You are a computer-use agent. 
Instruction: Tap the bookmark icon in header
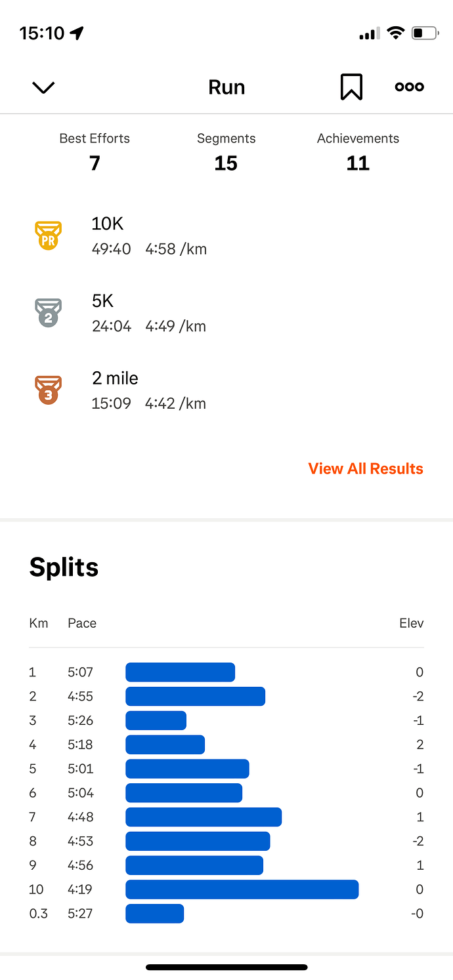tap(351, 87)
